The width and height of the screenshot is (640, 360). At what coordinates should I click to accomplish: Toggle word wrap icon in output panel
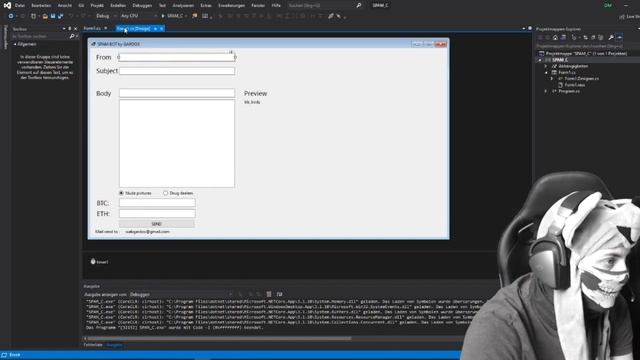pos(280,294)
